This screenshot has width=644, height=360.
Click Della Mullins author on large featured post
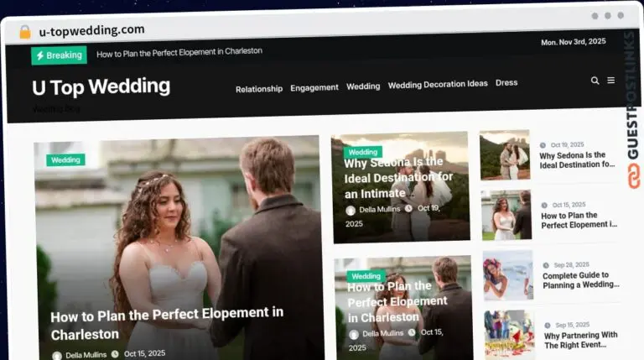86,355
